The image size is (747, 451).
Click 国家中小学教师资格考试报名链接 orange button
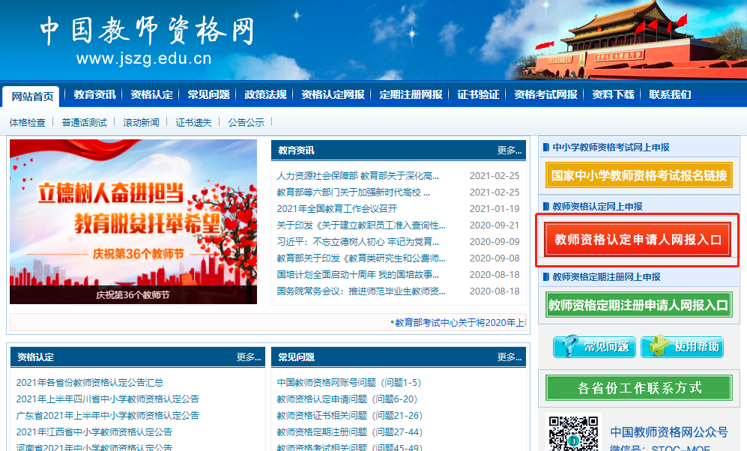[x=639, y=175]
